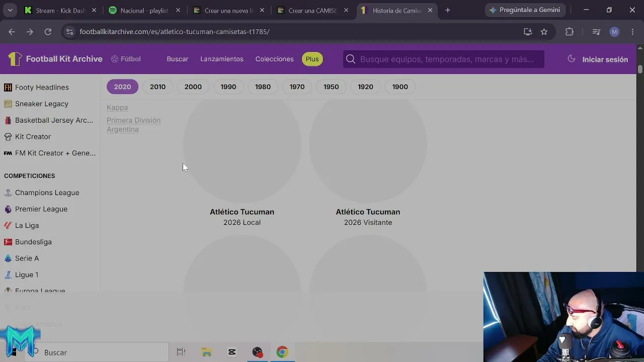Open the Colecciones menu
The height and width of the screenshot is (362, 644).
tap(274, 59)
